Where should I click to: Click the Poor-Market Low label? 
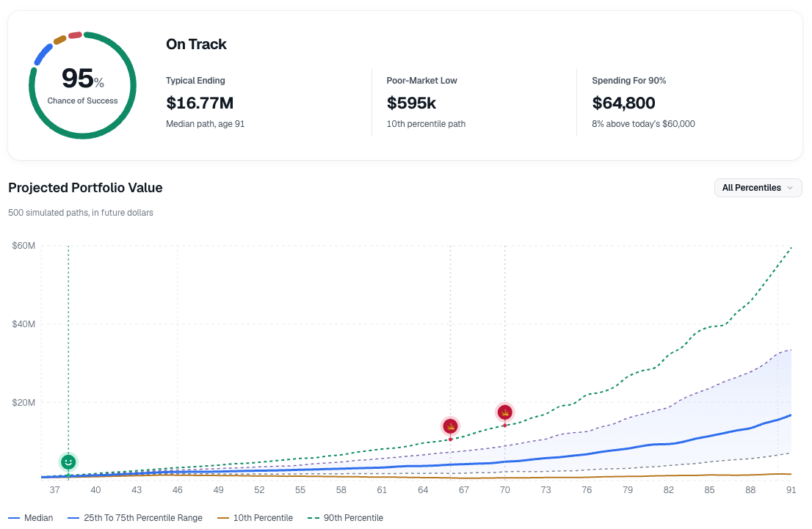(421, 80)
